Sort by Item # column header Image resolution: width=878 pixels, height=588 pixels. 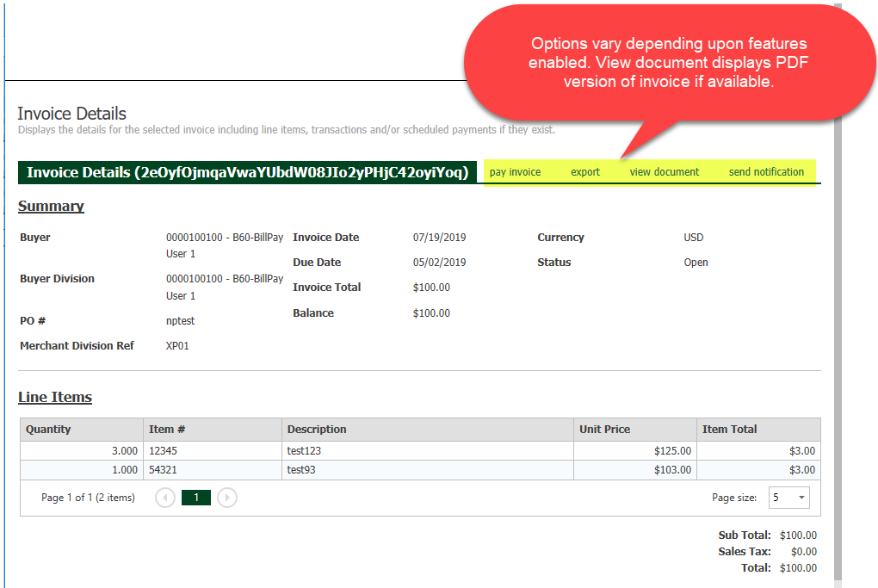(213, 430)
